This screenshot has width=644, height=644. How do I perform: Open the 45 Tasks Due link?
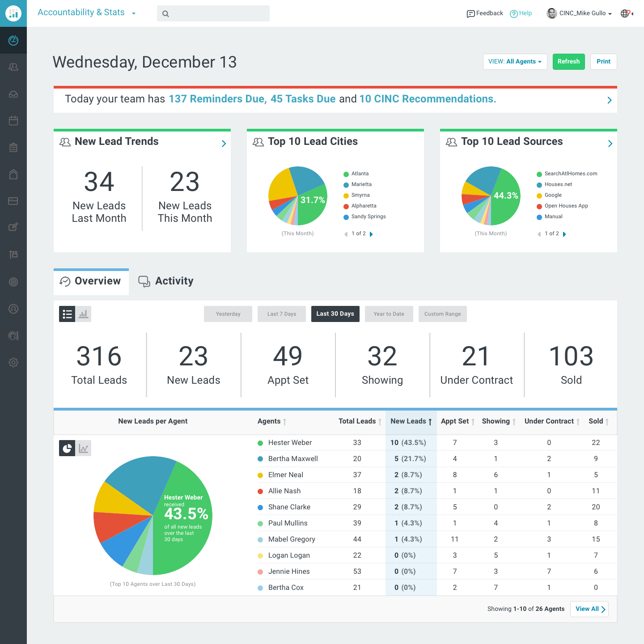point(303,99)
